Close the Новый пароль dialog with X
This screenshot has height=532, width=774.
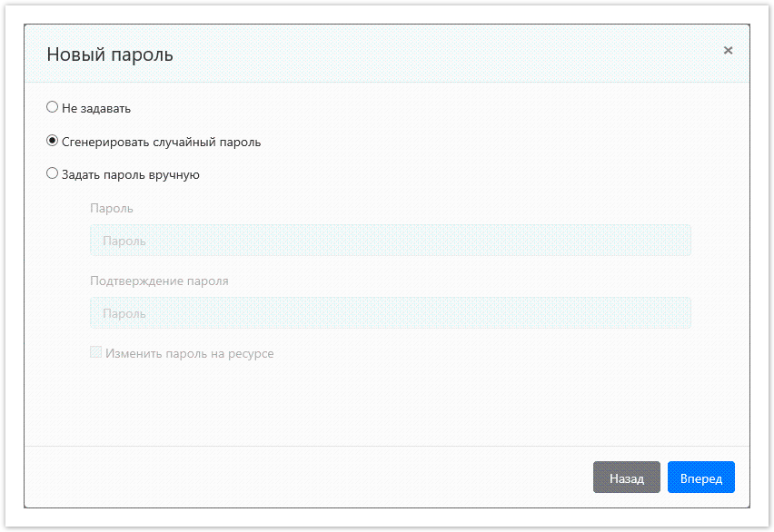pos(728,51)
